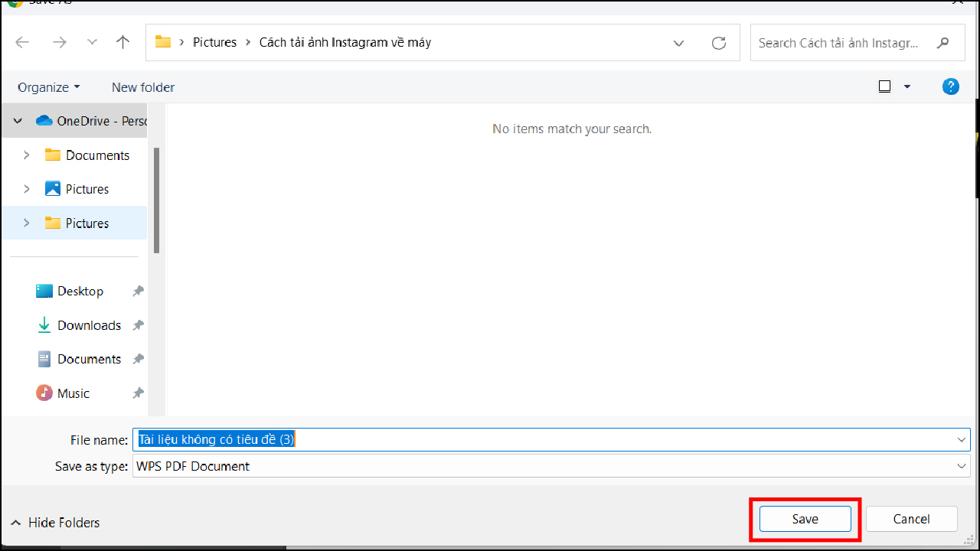Click the Cancel button
980x551 pixels.
point(911,519)
